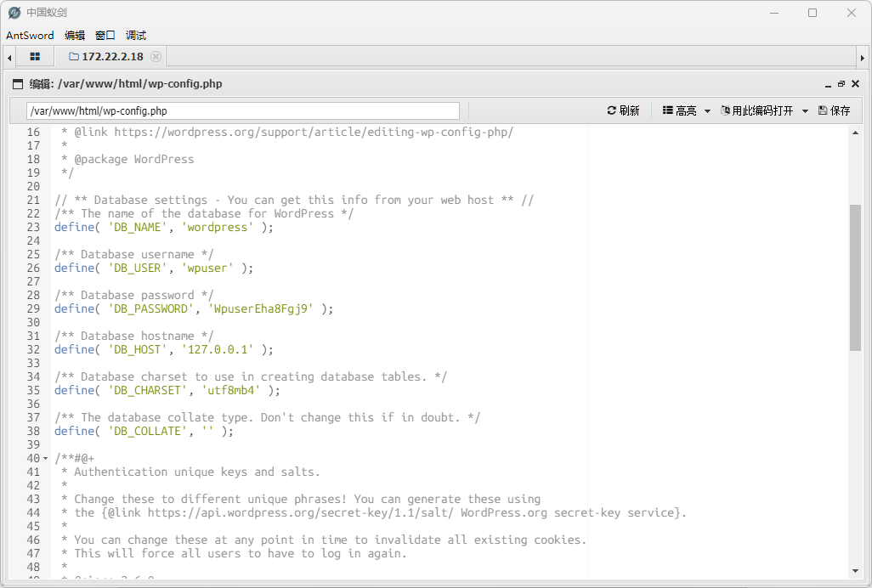Image resolution: width=872 pixels, height=588 pixels.
Task: Click the refresh (刷新) button
Action: pos(623,110)
